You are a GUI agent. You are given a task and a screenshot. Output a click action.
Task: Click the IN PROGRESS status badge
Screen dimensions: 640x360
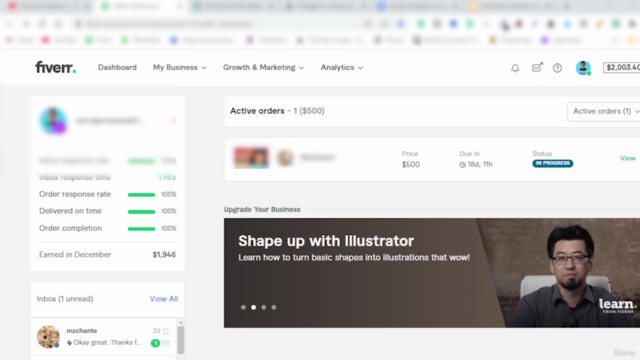(552, 163)
